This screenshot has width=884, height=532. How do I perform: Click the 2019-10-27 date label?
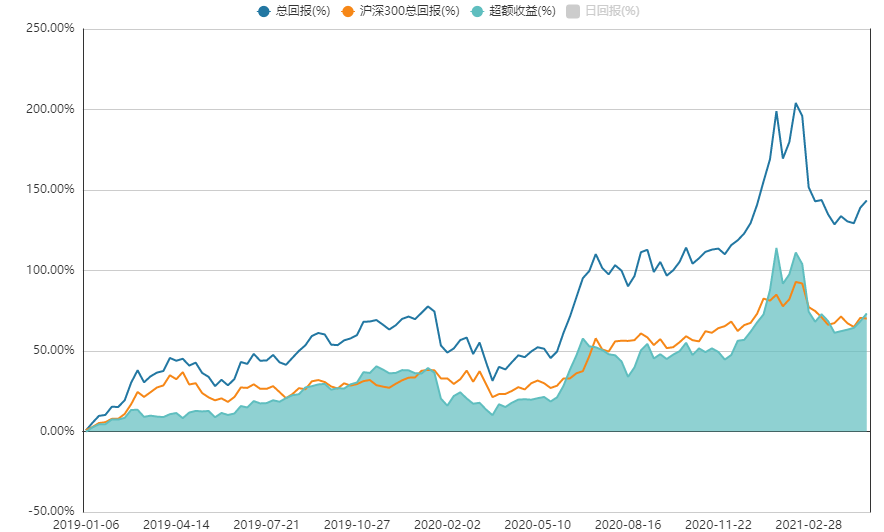click(x=357, y=525)
